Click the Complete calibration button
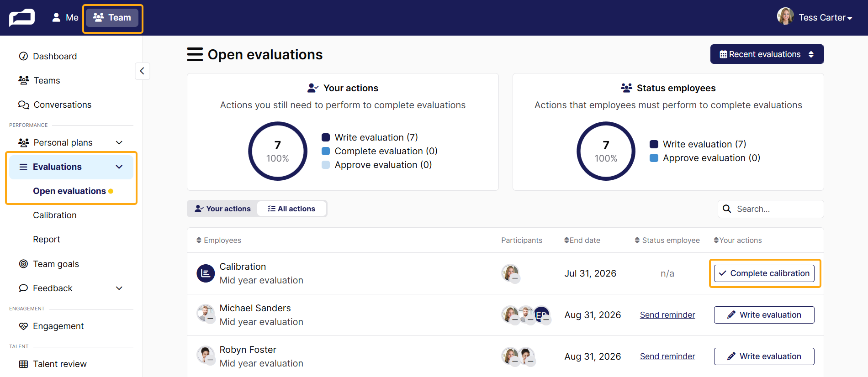The width and height of the screenshot is (868, 377). click(764, 273)
